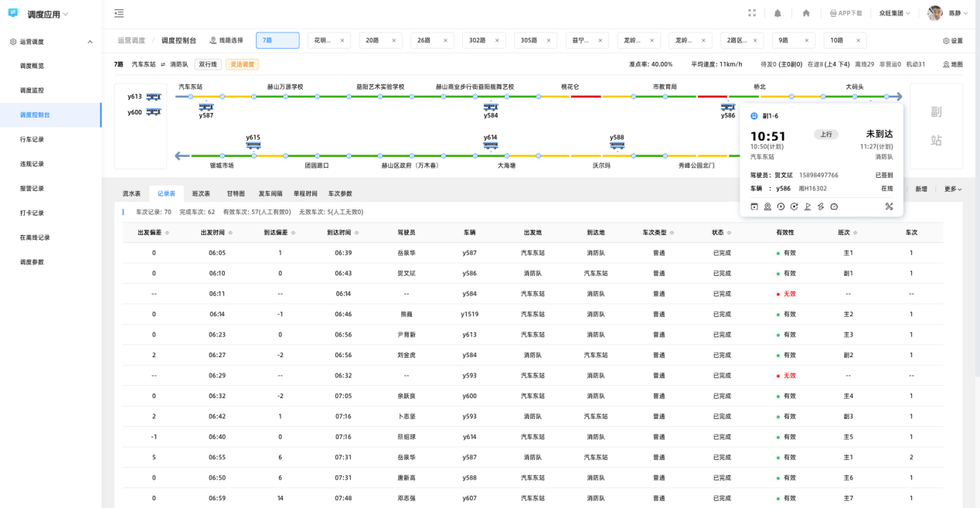Open 违规记录 in the sidebar
980x508 pixels.
pyautogui.click(x=32, y=164)
